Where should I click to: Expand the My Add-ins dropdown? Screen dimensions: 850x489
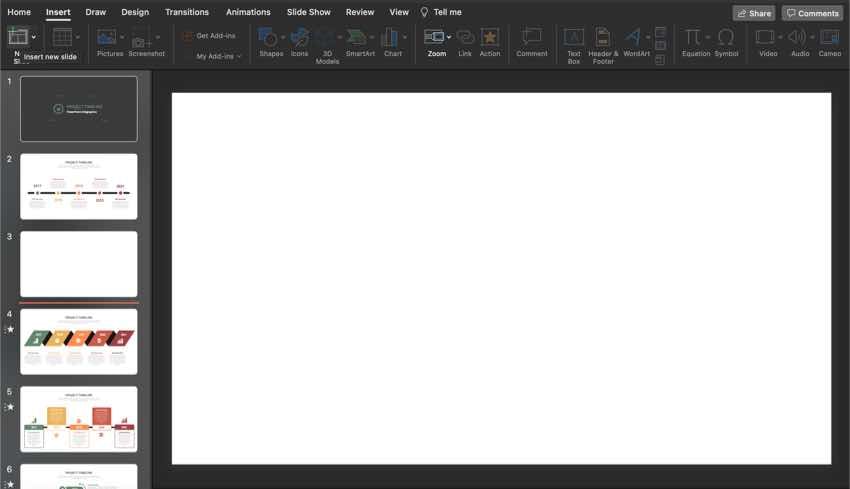pyautogui.click(x=239, y=57)
